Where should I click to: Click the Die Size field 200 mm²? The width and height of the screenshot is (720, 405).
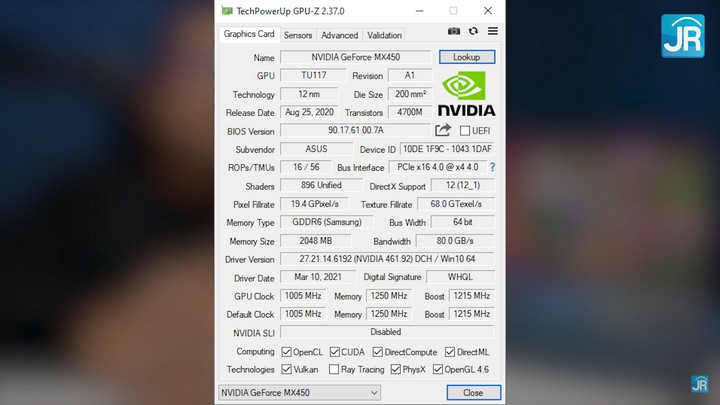[x=410, y=94]
